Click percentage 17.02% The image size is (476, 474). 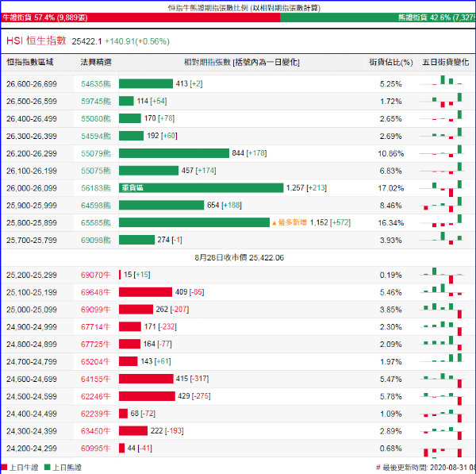390,188
